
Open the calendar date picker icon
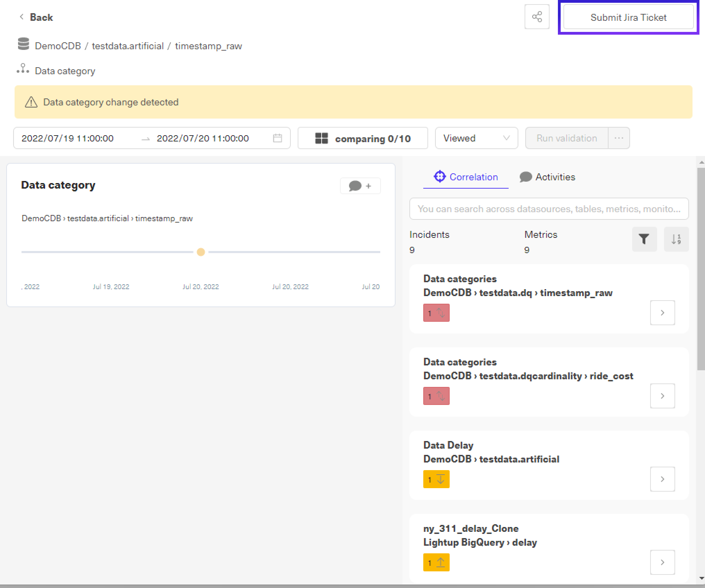[277, 138]
